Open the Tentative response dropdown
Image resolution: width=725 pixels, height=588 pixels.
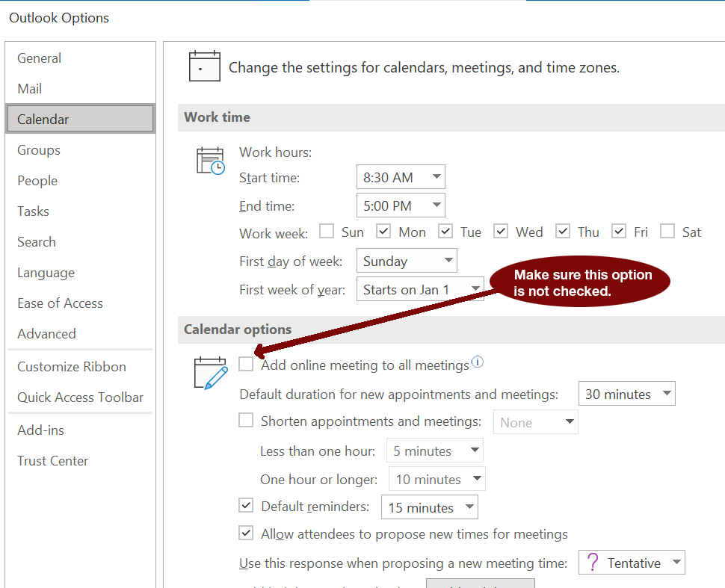tap(632, 562)
